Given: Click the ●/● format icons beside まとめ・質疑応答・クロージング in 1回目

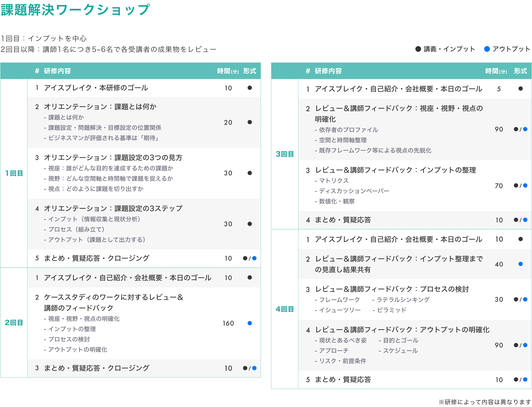Looking at the screenshot, I should pyautogui.click(x=250, y=258).
